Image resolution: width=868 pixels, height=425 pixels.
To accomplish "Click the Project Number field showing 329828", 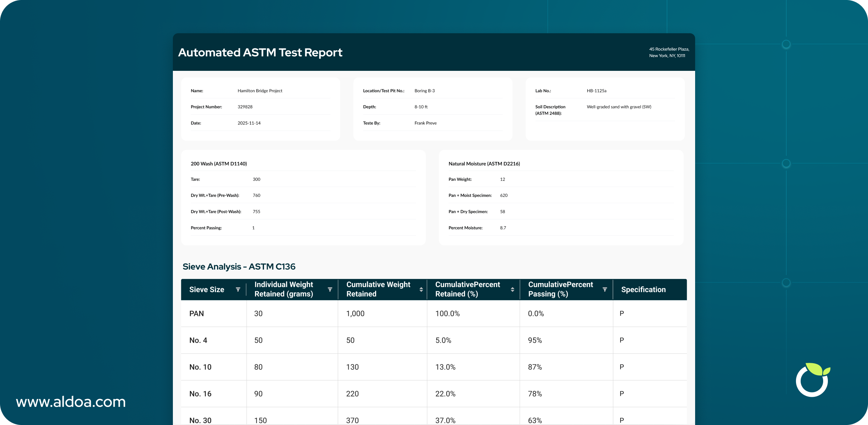I will 245,107.
